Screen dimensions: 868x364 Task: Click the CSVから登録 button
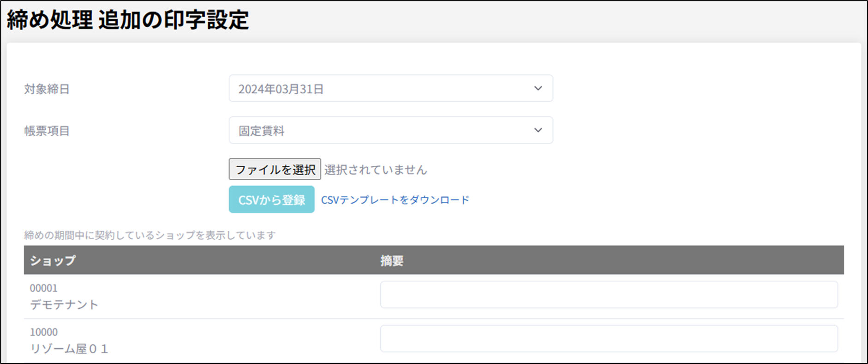pos(271,200)
